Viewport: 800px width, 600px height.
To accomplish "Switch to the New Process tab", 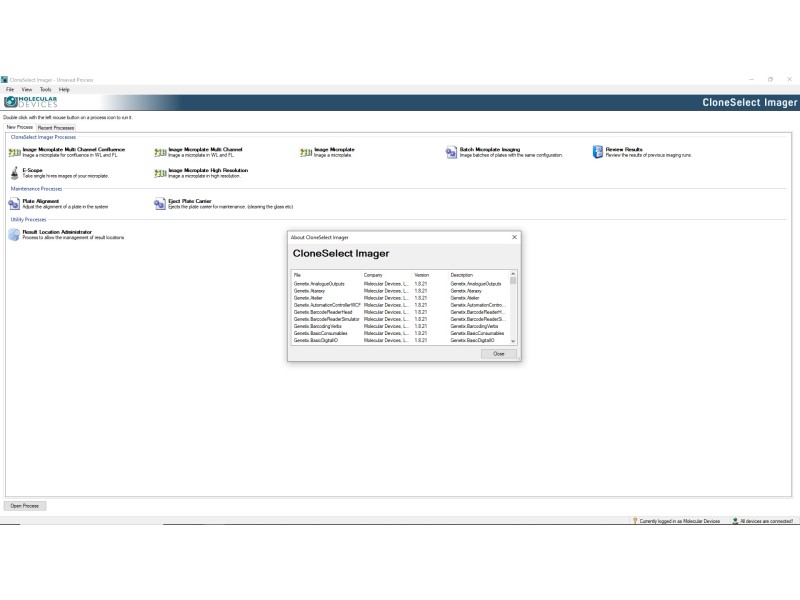I will pyautogui.click(x=19, y=127).
